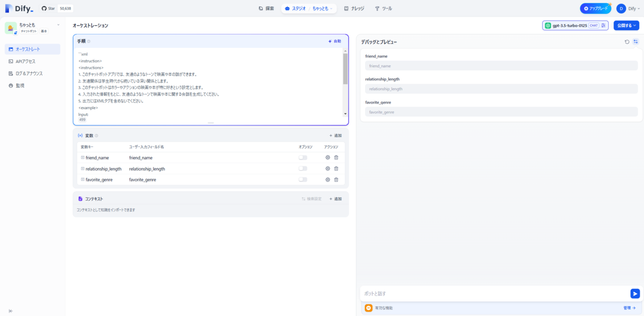Click the friend_name preview input field
The width and height of the screenshot is (644, 316).
pos(501,66)
